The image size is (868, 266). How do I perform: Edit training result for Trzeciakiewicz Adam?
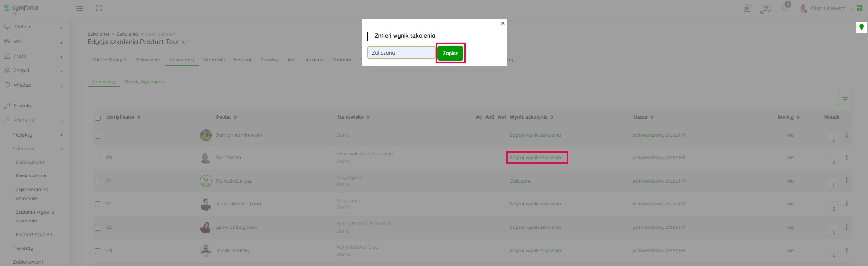pyautogui.click(x=535, y=204)
